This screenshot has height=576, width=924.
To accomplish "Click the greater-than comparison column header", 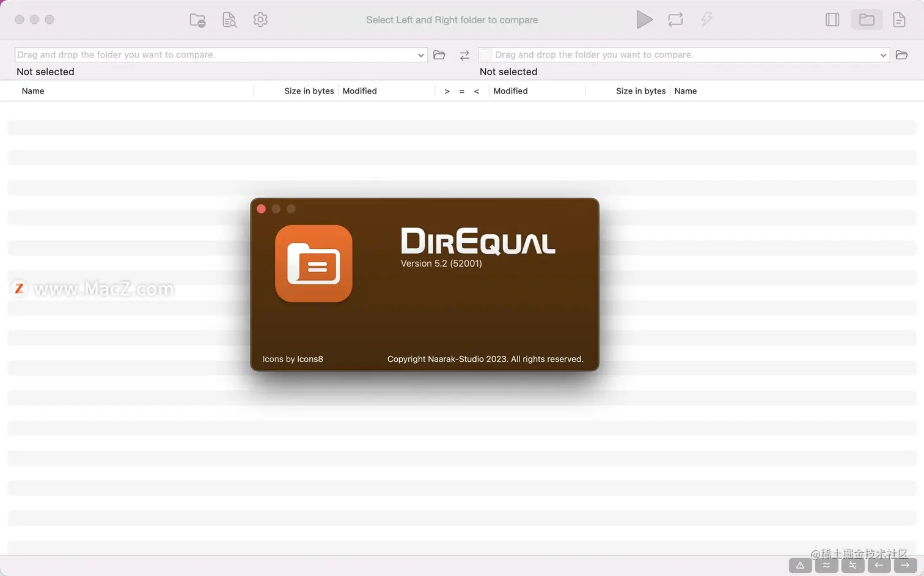I will 447,91.
